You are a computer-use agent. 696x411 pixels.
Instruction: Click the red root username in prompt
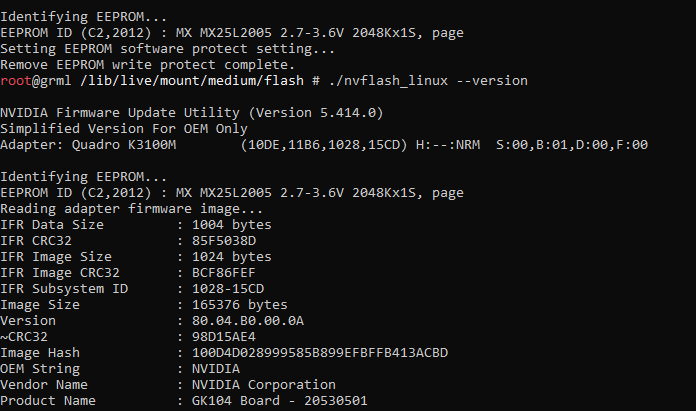pyautogui.click(x=16, y=81)
